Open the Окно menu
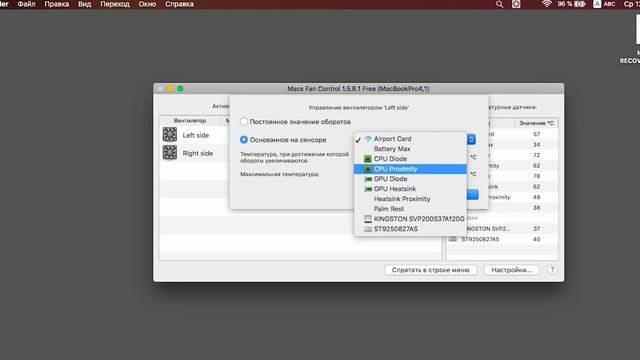This screenshot has height=360, width=640. 147,4
